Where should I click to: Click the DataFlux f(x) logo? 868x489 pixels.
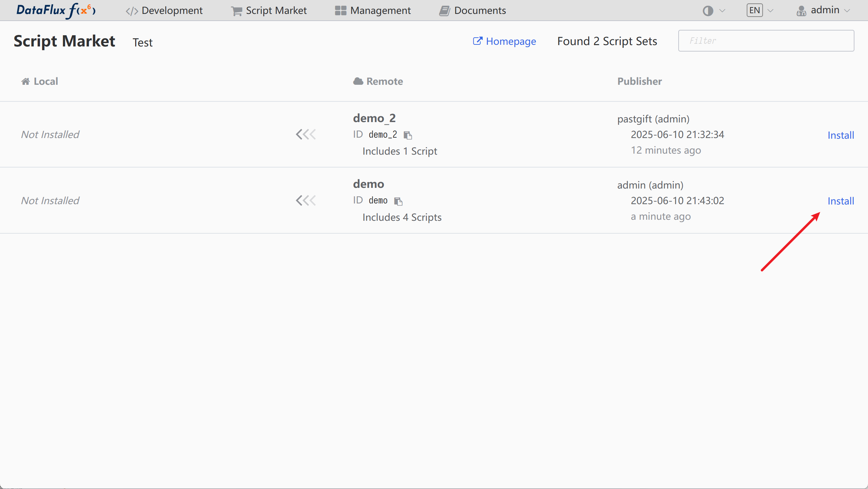[x=56, y=10]
